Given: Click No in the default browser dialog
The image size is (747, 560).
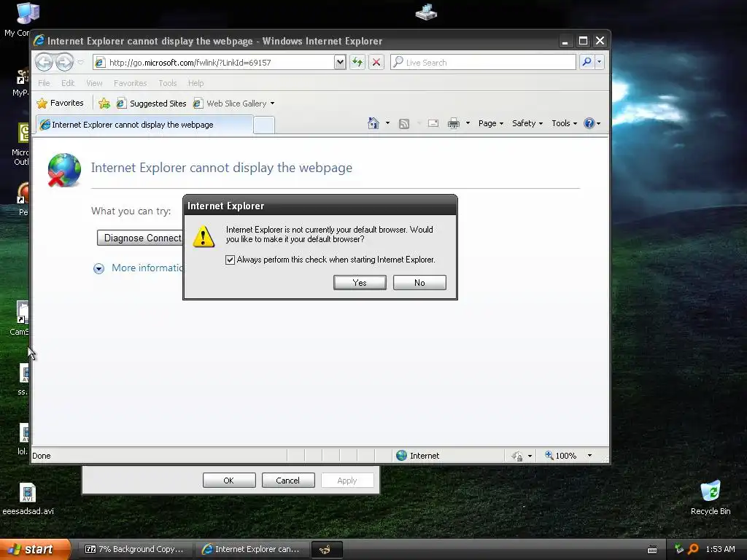Looking at the screenshot, I should 419,282.
